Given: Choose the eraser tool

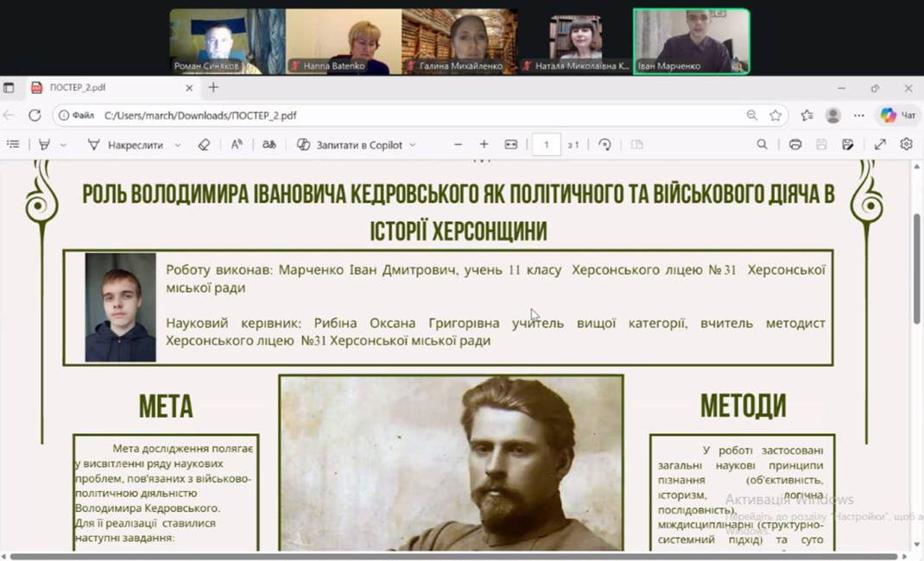Looking at the screenshot, I should pos(204,145).
